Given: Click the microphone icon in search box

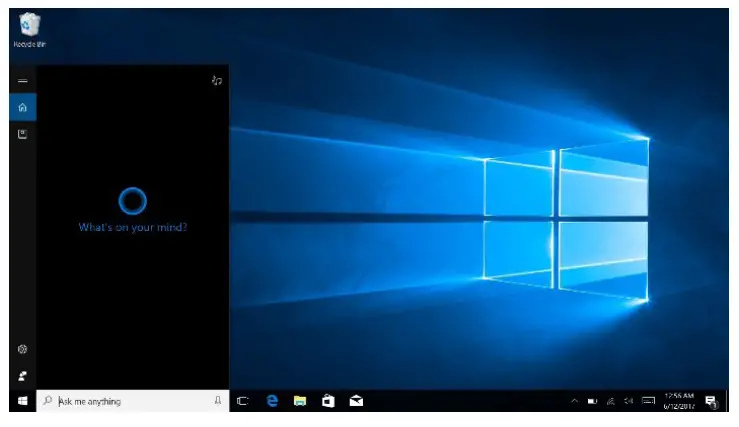Looking at the screenshot, I should tap(218, 401).
